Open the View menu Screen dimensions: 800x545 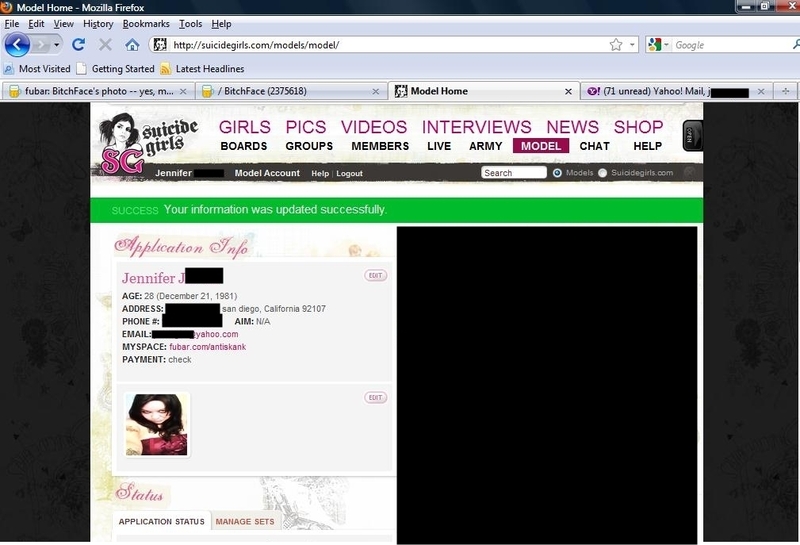point(64,23)
